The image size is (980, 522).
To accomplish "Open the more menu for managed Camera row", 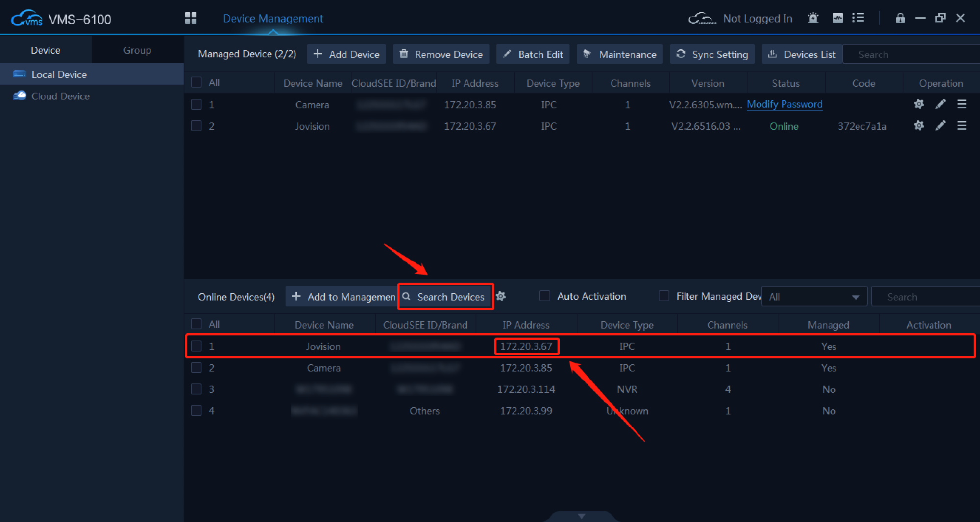I will 962,104.
